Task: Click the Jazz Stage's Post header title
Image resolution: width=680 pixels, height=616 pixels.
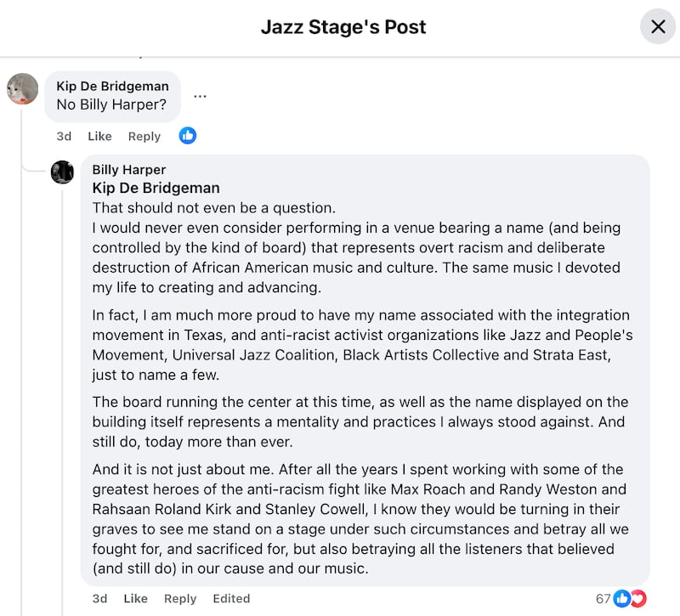Action: tap(343, 26)
